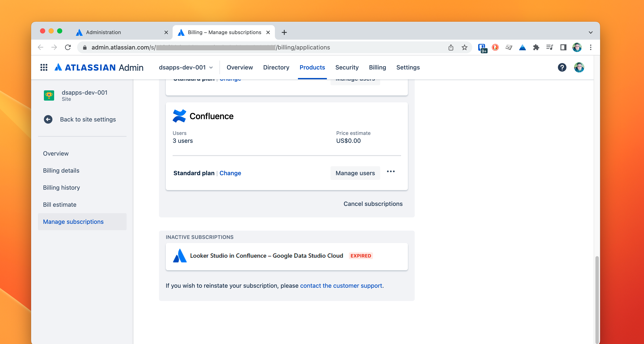This screenshot has width=644, height=344.
Task: Open the Atlassian app switcher grid
Action: click(x=44, y=67)
